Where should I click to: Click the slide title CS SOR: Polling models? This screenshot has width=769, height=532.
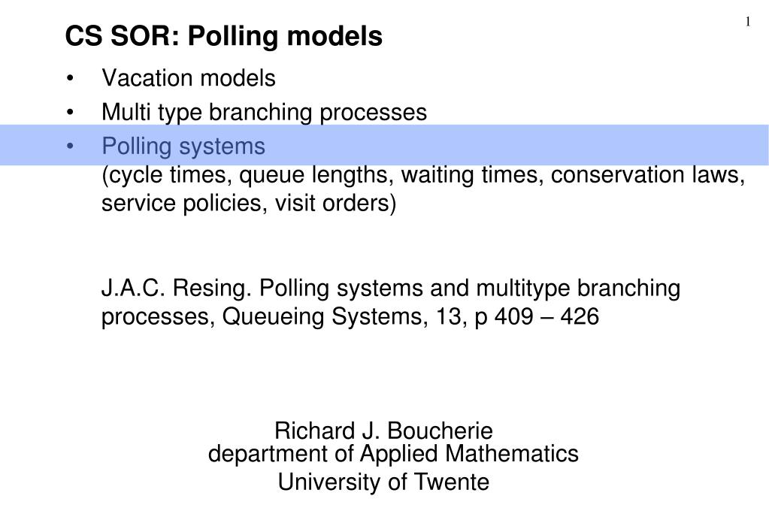(x=224, y=36)
